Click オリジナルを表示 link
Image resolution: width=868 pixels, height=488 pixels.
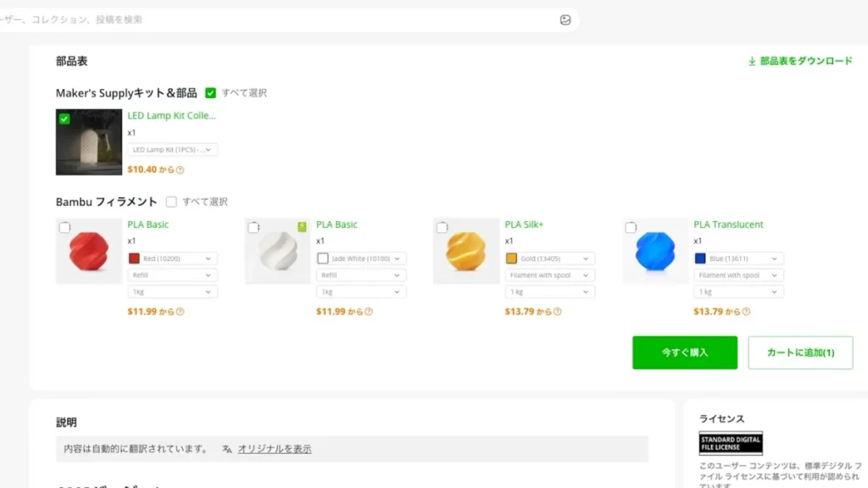pyautogui.click(x=275, y=449)
